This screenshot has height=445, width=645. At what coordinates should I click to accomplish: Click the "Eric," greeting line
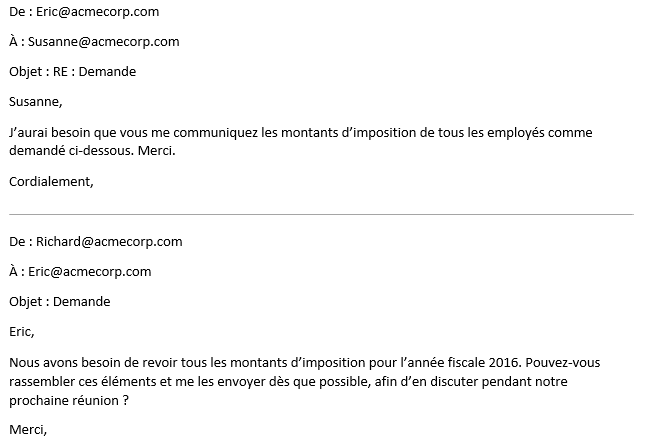[x=21, y=331]
